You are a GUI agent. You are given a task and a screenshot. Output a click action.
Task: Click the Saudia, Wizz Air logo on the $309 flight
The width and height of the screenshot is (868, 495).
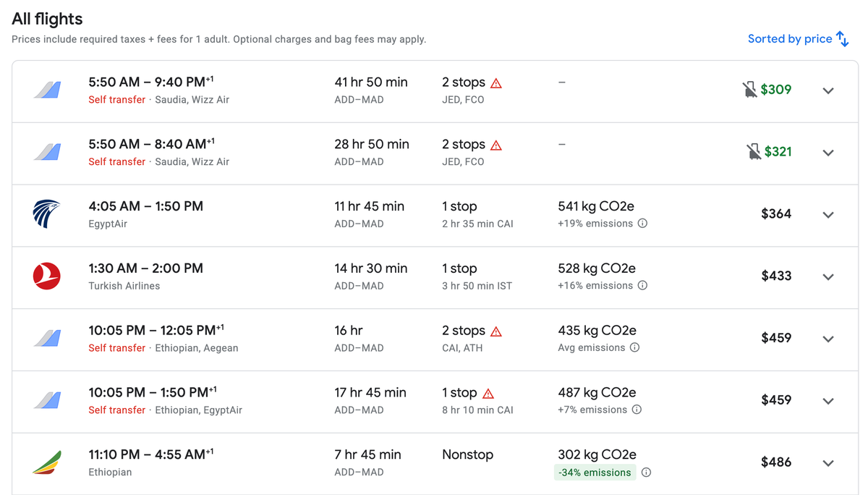coord(45,90)
